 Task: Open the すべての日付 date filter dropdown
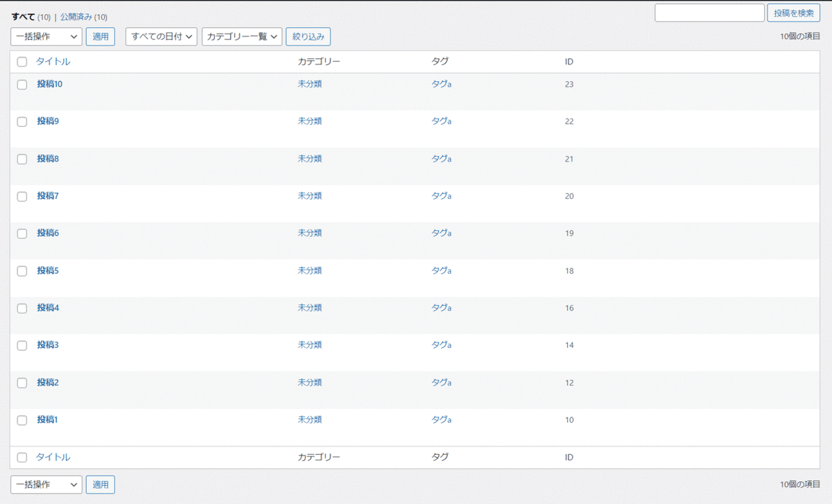point(162,37)
